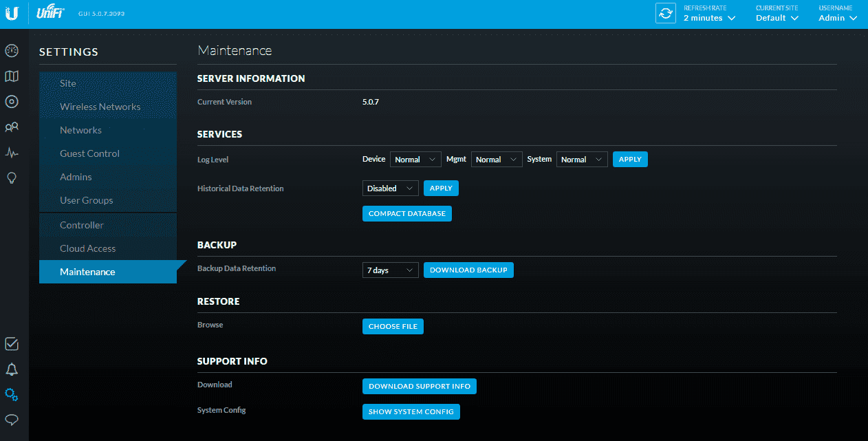This screenshot has width=868, height=441.
Task: Click the Backup Data Retention label
Action: click(x=237, y=268)
